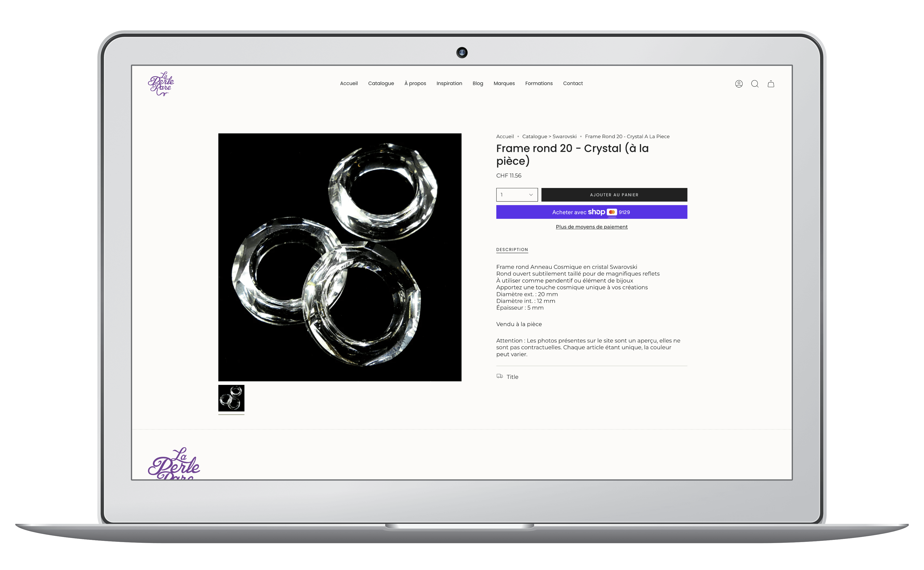Open the Inspiration menu item

[x=449, y=83]
